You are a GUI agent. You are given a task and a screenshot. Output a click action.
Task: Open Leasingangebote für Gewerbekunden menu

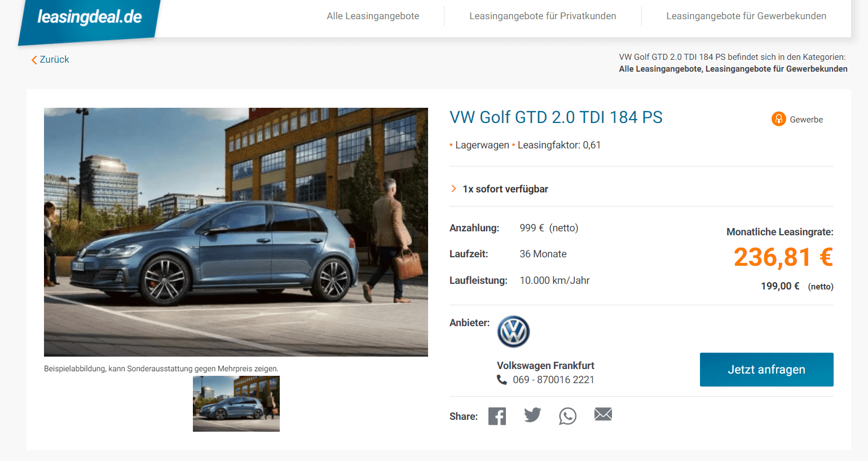746,16
